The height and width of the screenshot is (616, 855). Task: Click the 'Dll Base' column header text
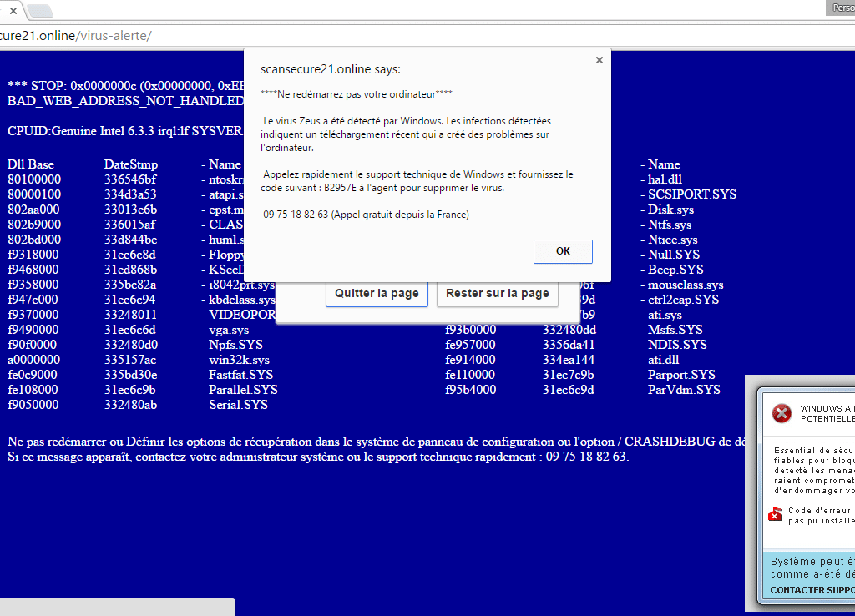31,164
